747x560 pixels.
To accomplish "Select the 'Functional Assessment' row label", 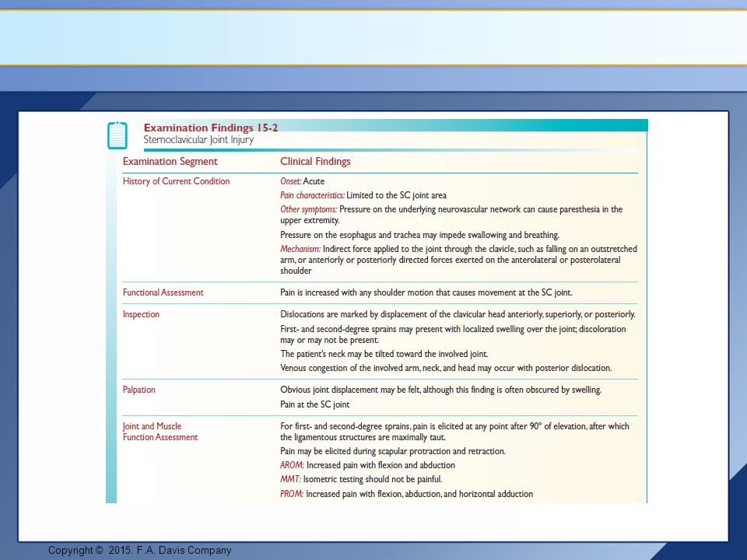I will click(x=163, y=292).
